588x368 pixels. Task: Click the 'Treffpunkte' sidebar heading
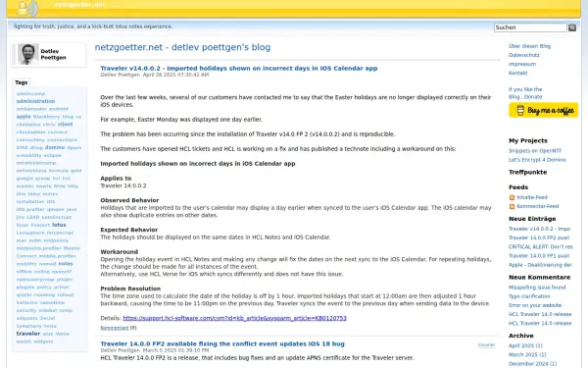coord(527,173)
